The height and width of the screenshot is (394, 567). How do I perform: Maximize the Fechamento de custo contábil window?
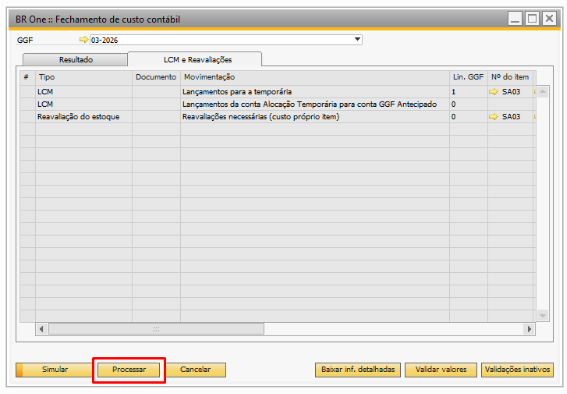(x=532, y=18)
